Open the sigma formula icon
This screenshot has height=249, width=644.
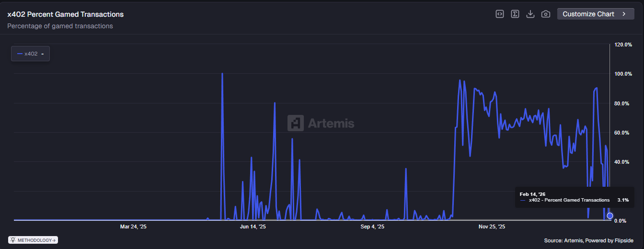515,14
